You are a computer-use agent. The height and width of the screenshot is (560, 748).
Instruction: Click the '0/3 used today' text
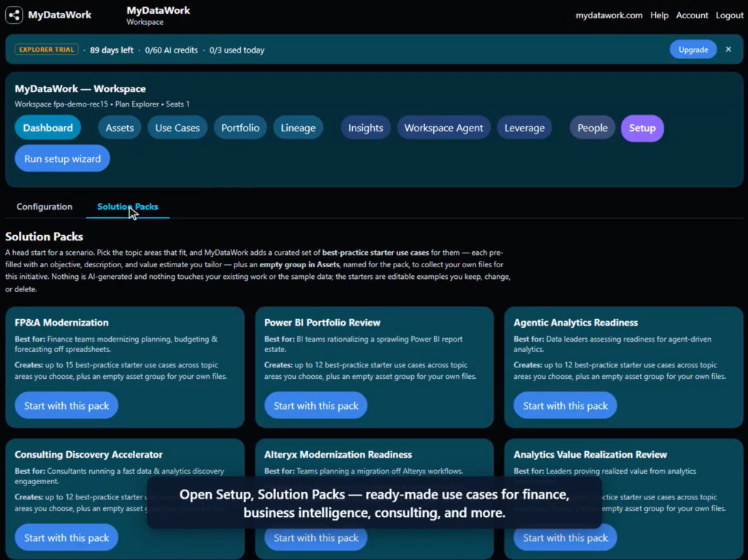(237, 50)
